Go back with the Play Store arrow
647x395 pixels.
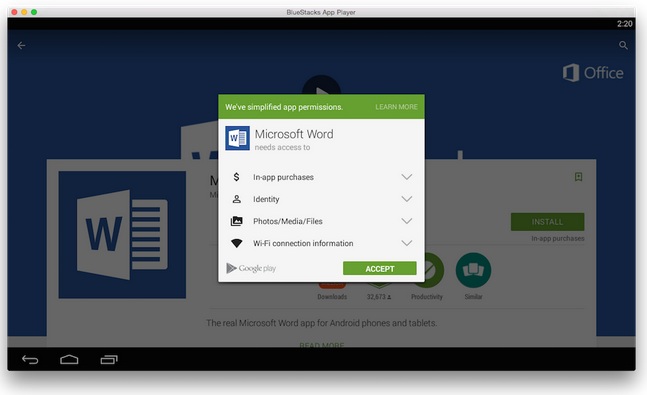pyautogui.click(x=21, y=45)
